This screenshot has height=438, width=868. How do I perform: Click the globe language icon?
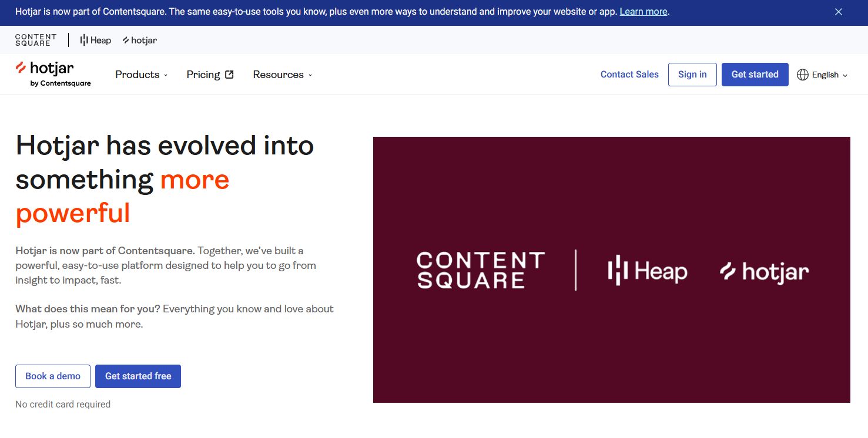[803, 75]
